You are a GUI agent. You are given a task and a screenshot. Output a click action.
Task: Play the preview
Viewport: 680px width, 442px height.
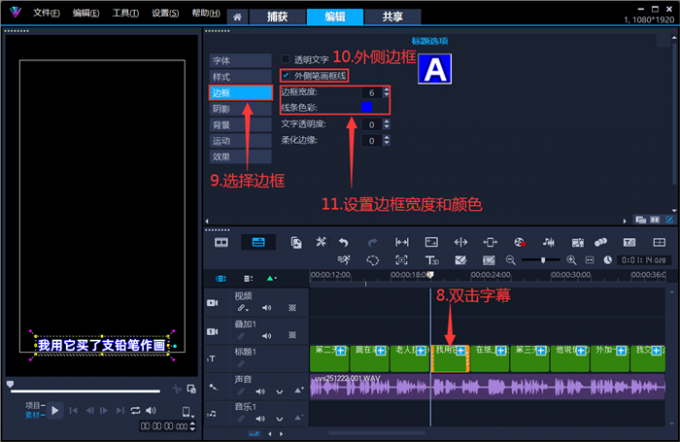tap(55, 410)
